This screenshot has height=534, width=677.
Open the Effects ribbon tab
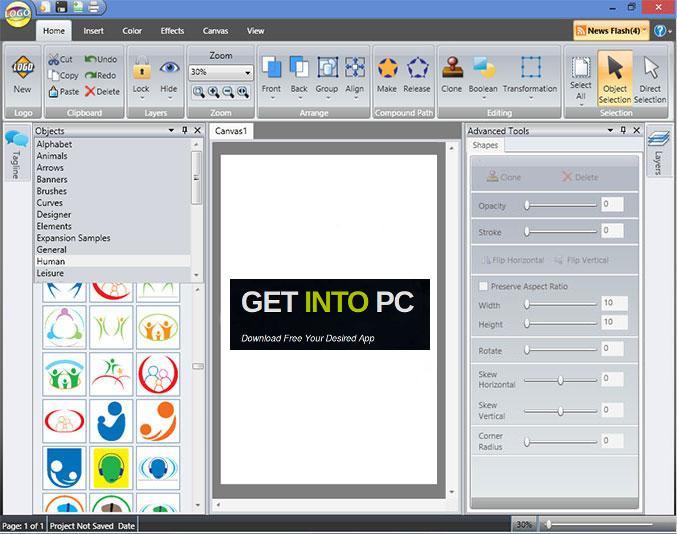tap(172, 31)
